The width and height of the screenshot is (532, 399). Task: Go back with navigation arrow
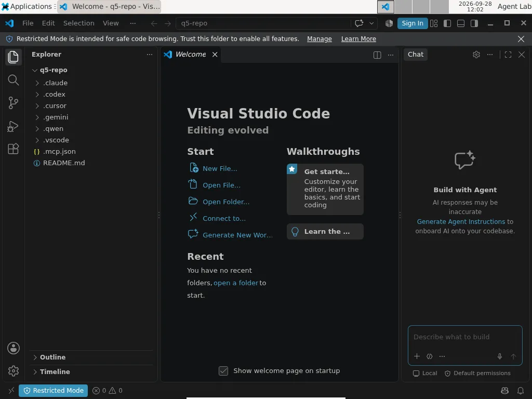(154, 23)
